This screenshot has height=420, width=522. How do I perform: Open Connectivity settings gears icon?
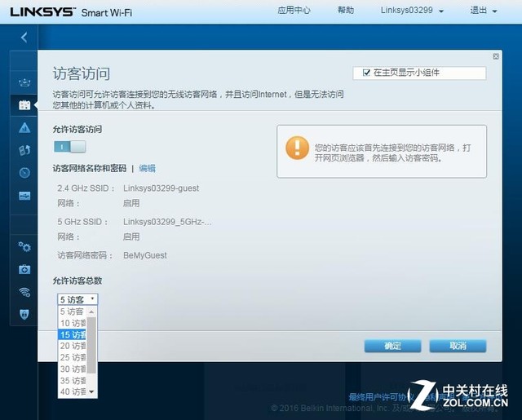(x=24, y=246)
